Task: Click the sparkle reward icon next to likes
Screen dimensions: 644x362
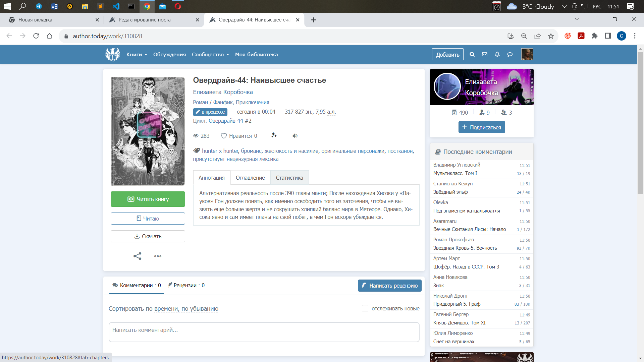Action: 274,135
